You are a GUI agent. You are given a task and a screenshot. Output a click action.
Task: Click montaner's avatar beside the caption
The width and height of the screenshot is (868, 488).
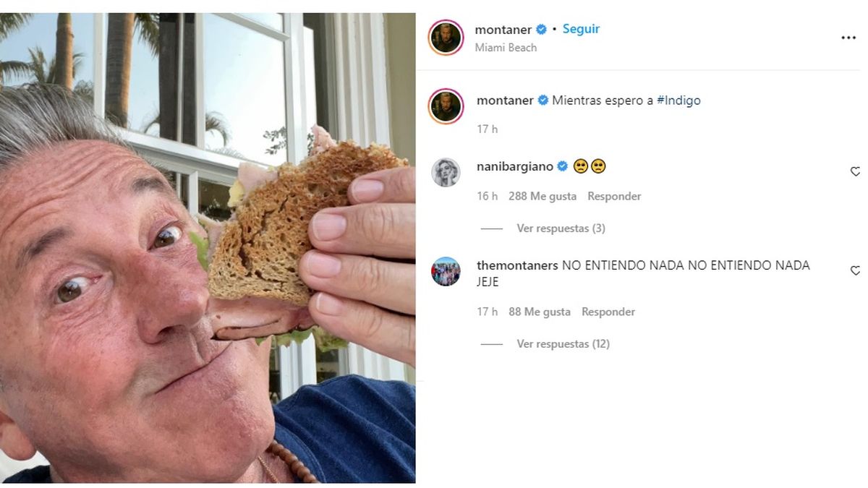coord(446,106)
